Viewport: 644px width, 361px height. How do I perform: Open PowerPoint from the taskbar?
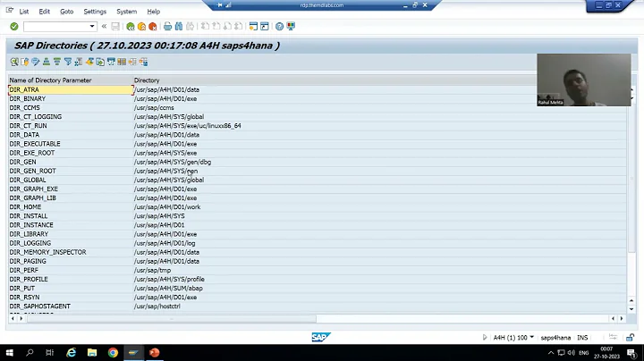pyautogui.click(x=155, y=352)
